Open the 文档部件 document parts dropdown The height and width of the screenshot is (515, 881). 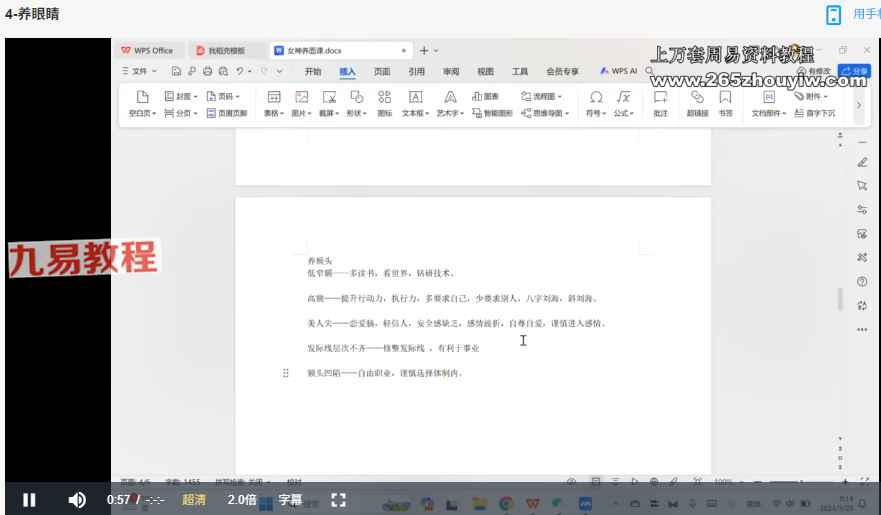769,104
